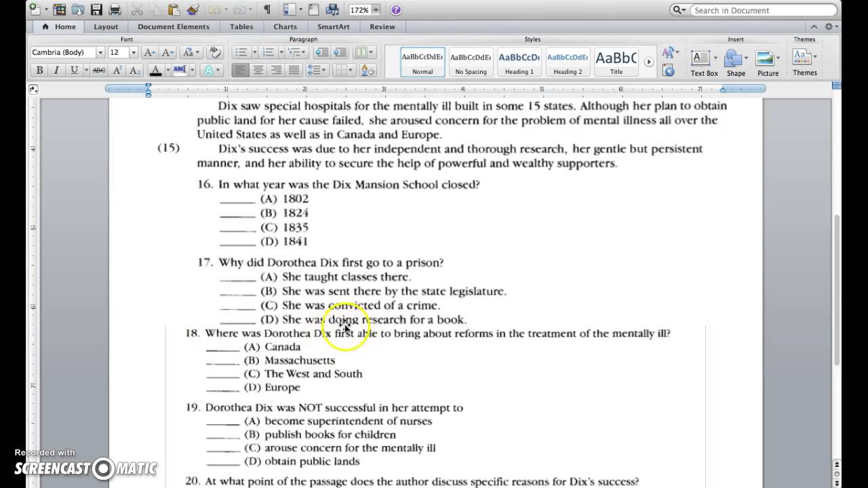Align text right
Image resolution: width=868 pixels, height=488 pixels.
click(x=276, y=70)
